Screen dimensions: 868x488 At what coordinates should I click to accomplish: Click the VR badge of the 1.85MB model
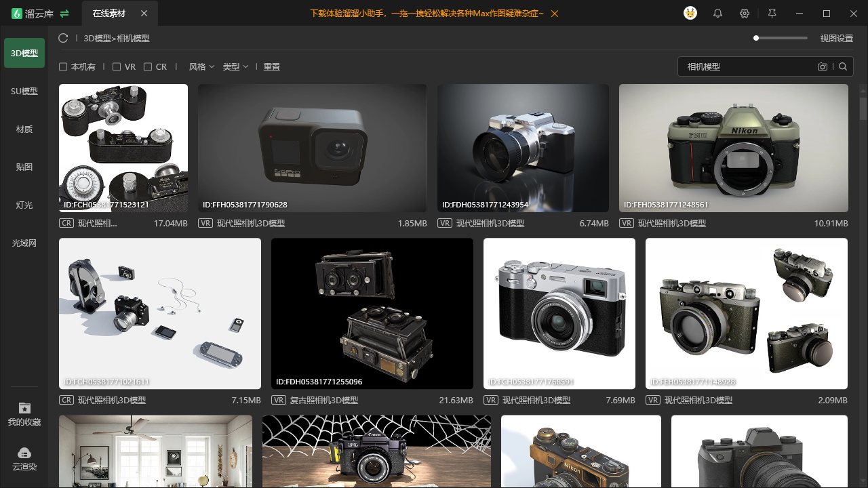205,223
